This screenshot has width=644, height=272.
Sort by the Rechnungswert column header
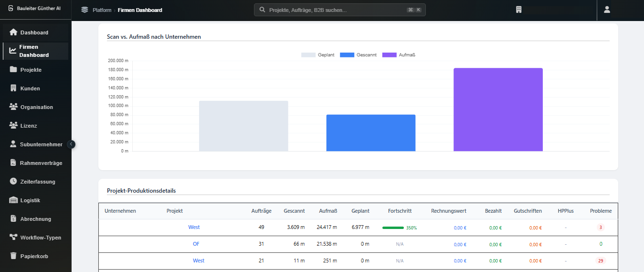(x=449, y=211)
